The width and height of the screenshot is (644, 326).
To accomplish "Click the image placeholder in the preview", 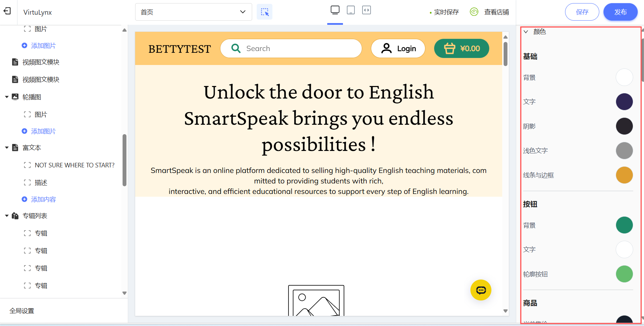I will pyautogui.click(x=316, y=300).
